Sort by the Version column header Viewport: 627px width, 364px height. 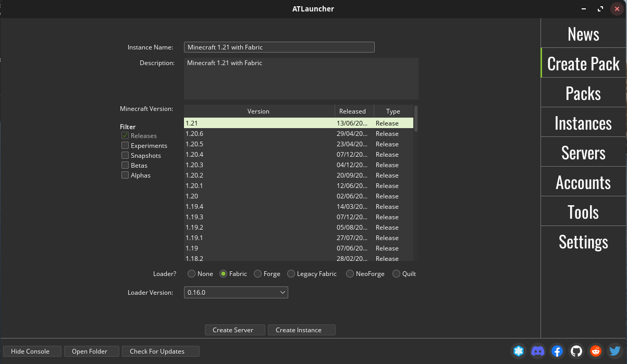point(259,111)
